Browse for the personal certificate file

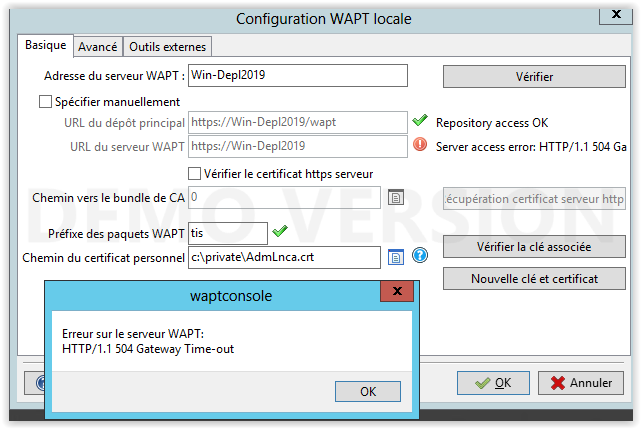[395, 257]
